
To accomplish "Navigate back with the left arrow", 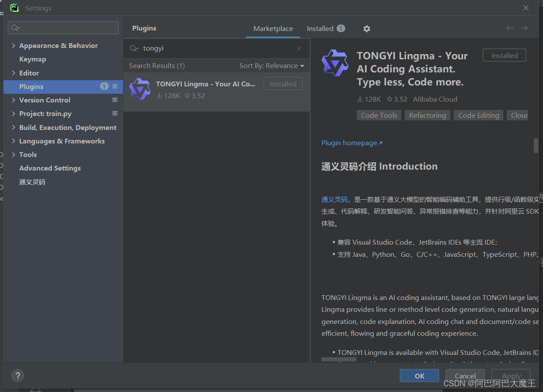I will [509, 28].
